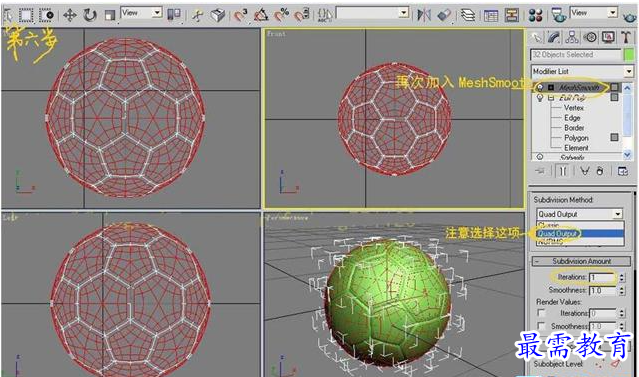The width and height of the screenshot is (639, 377).
Task: Choose Quad Output in the subdivision method list
Action: click(x=580, y=234)
